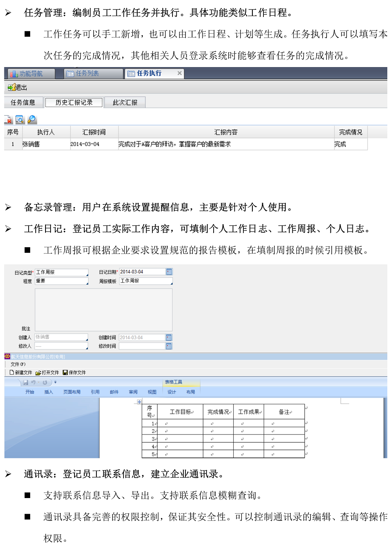Click the 打开文件 open file icon

[38, 372]
